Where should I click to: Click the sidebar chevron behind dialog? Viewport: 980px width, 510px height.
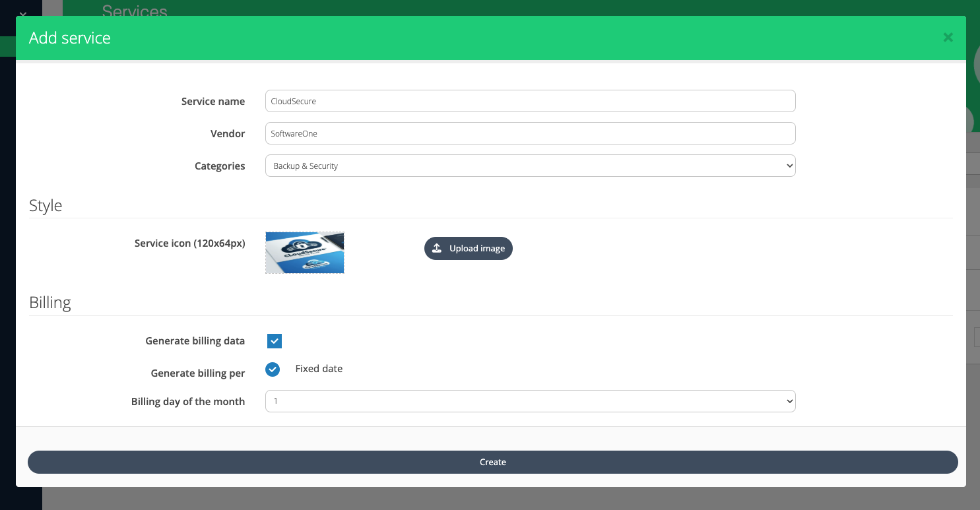[23, 13]
